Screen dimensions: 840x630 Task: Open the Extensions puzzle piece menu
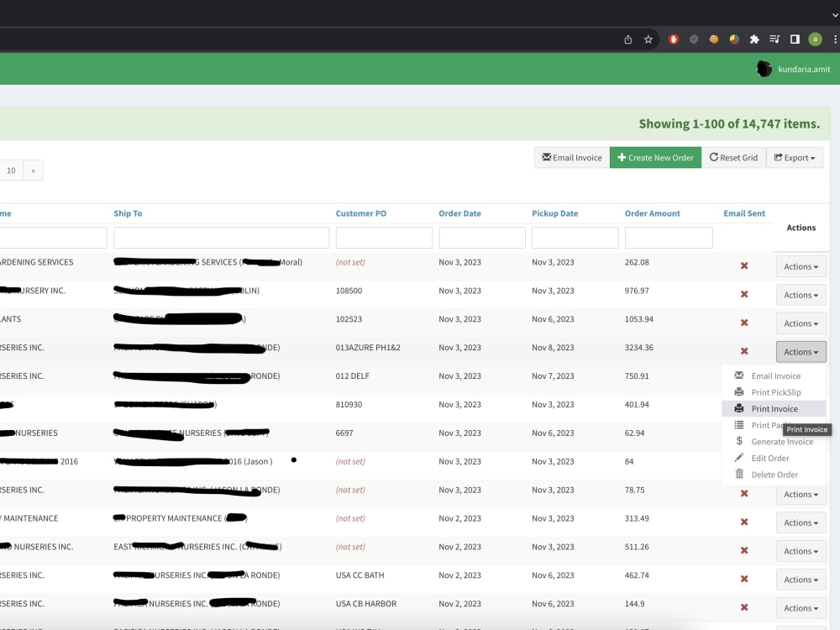point(754,39)
